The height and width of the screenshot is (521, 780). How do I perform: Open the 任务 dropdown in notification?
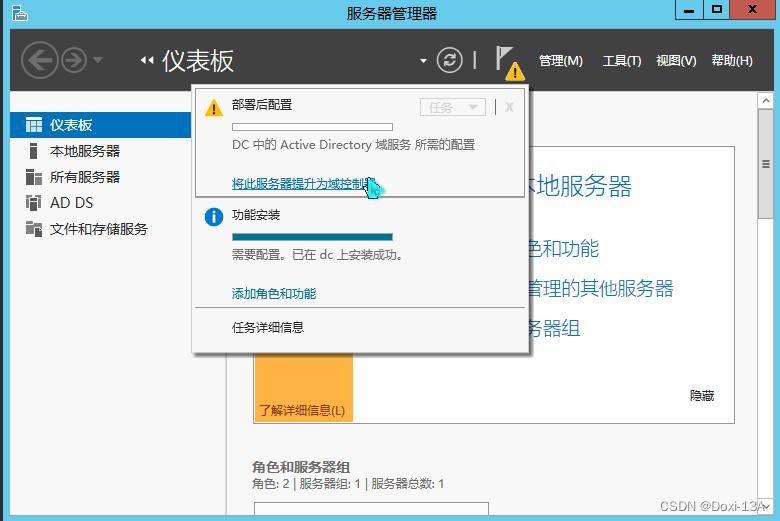tap(453, 107)
